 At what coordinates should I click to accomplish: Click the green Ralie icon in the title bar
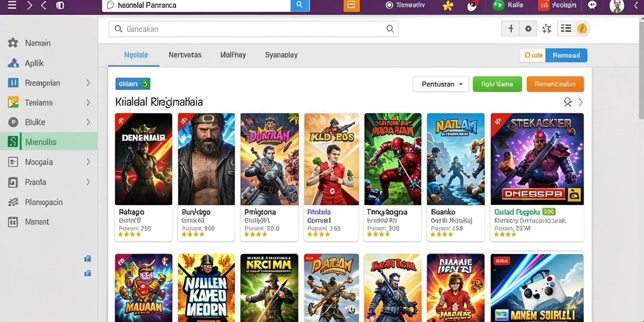(498, 5)
